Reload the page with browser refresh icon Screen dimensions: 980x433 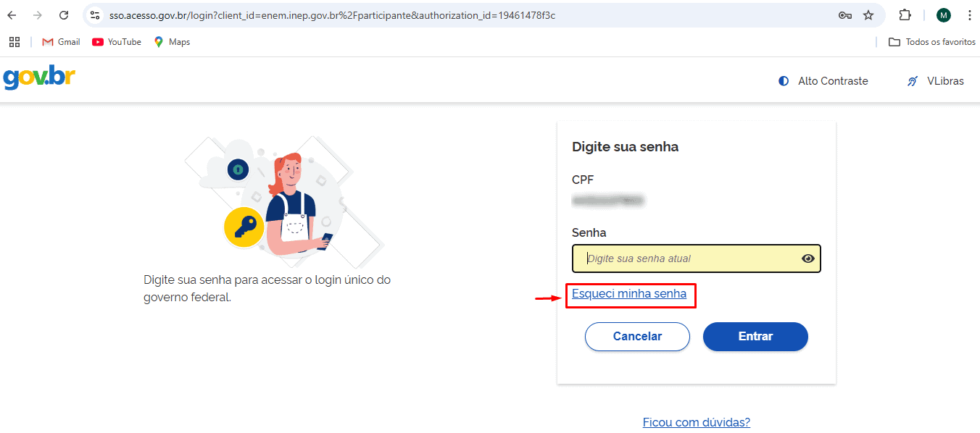64,15
